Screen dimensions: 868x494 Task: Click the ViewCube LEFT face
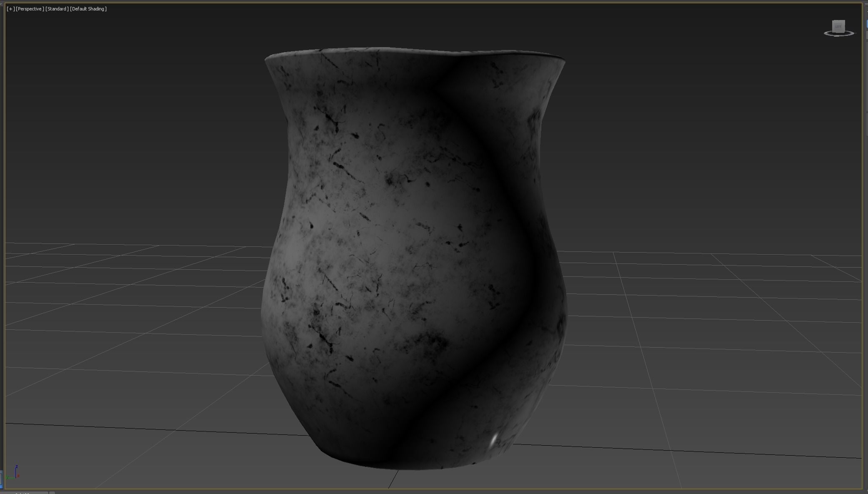click(x=838, y=26)
